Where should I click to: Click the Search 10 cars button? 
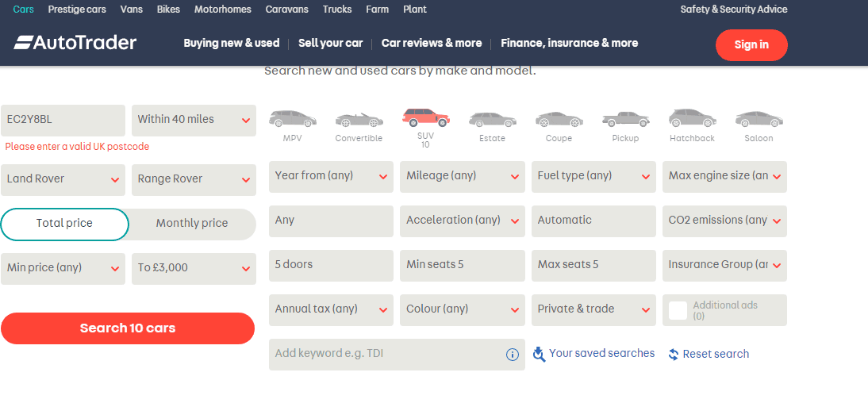pos(128,328)
